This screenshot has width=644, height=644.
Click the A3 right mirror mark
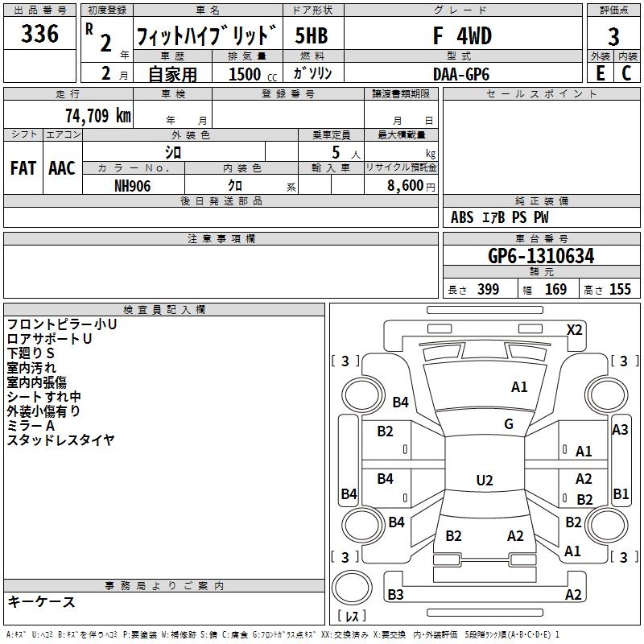(x=620, y=430)
